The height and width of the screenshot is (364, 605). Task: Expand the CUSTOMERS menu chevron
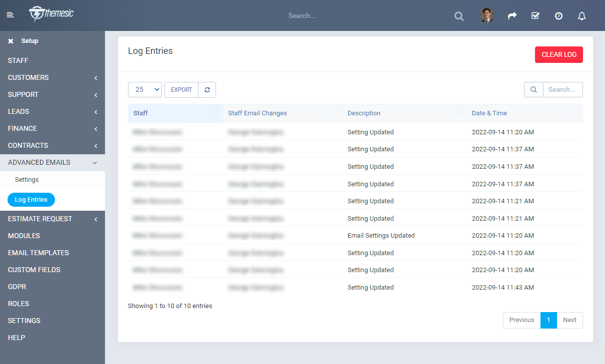[x=96, y=77]
